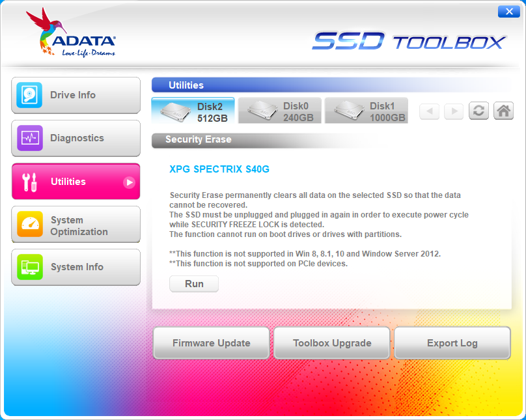526x420 pixels.
Task: Open the Diagnostics section
Action: coord(76,138)
